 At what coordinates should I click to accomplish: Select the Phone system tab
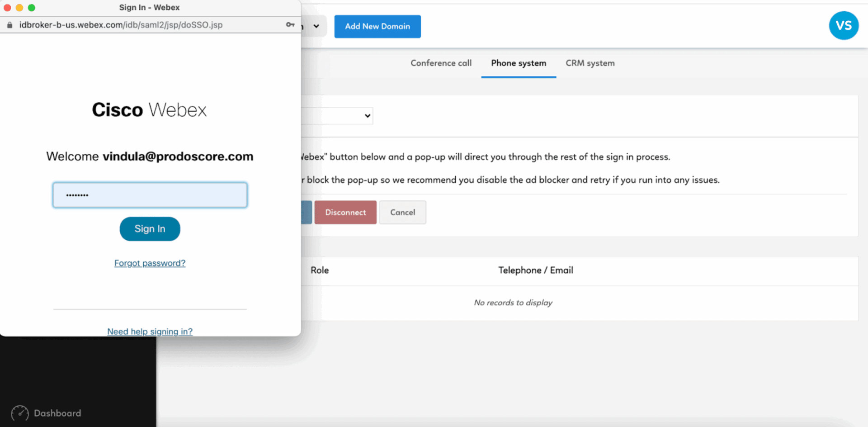pos(519,63)
